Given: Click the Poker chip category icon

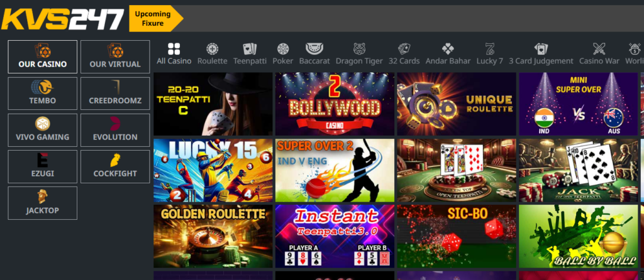Looking at the screenshot, I should (x=283, y=49).
